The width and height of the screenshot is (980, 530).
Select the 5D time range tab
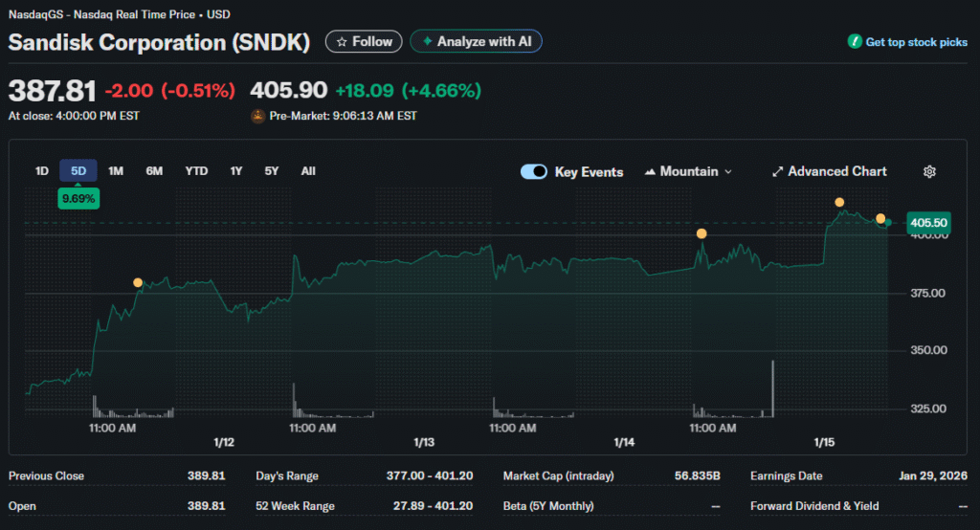click(x=78, y=171)
